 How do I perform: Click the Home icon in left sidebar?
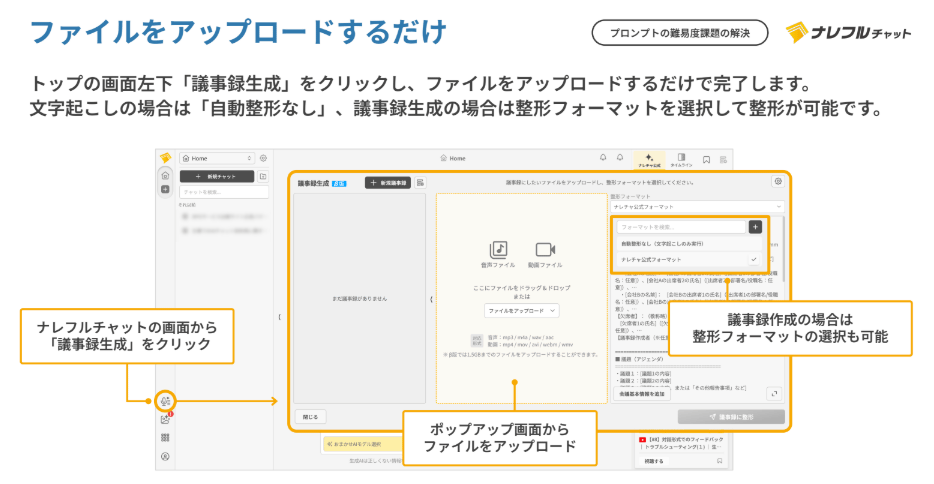tap(165, 174)
